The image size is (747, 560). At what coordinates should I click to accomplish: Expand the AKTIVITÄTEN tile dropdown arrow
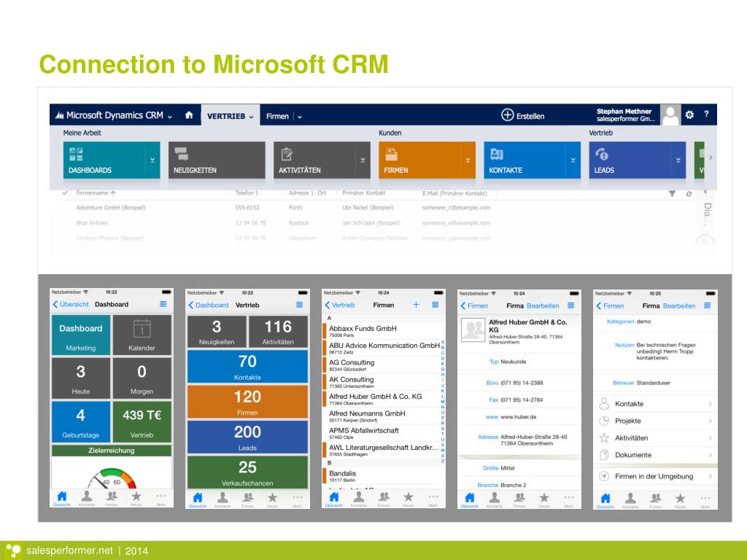click(x=363, y=160)
